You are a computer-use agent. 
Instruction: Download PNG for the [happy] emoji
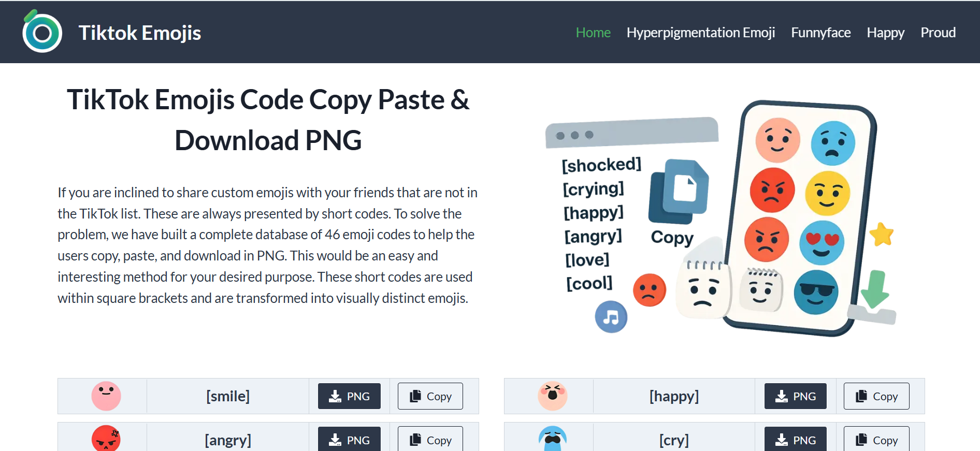(796, 396)
